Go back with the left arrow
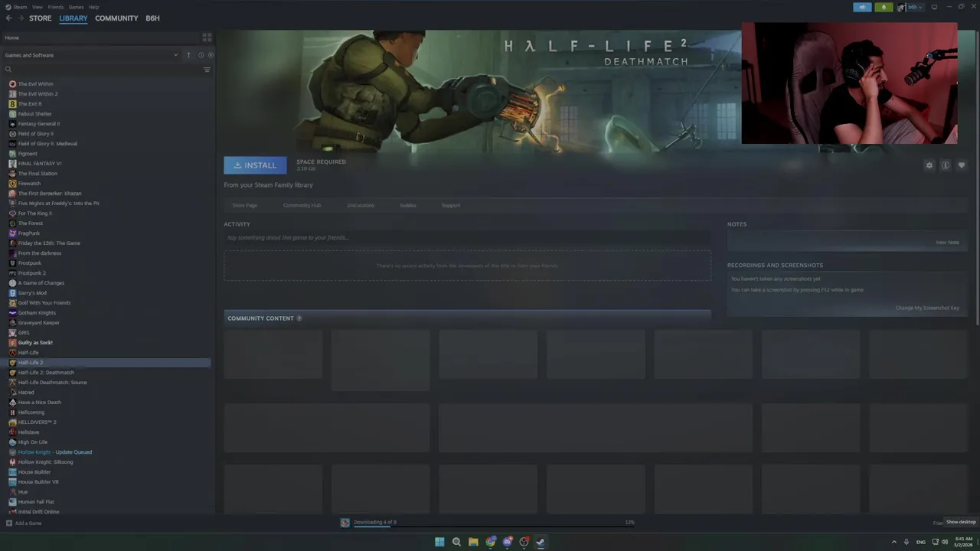Screen dimensions: 980x551 click(8, 18)
